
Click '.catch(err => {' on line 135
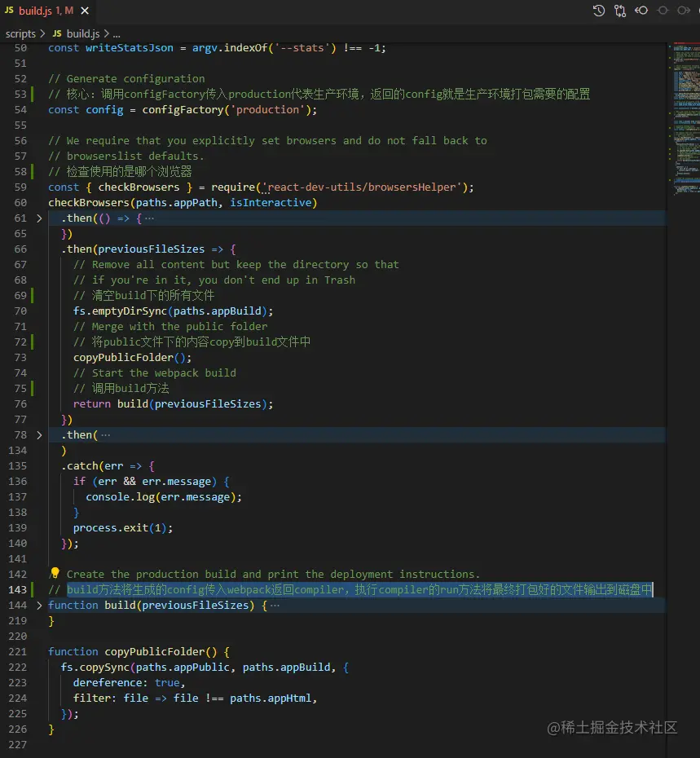[108, 465]
